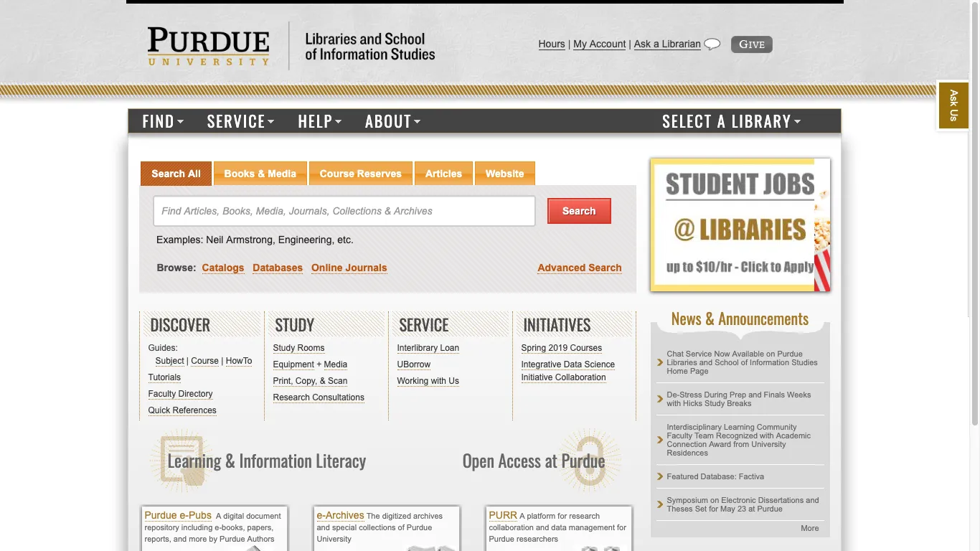Click More under News & Announcements
Screen dimensions: 980x551
coord(809,528)
